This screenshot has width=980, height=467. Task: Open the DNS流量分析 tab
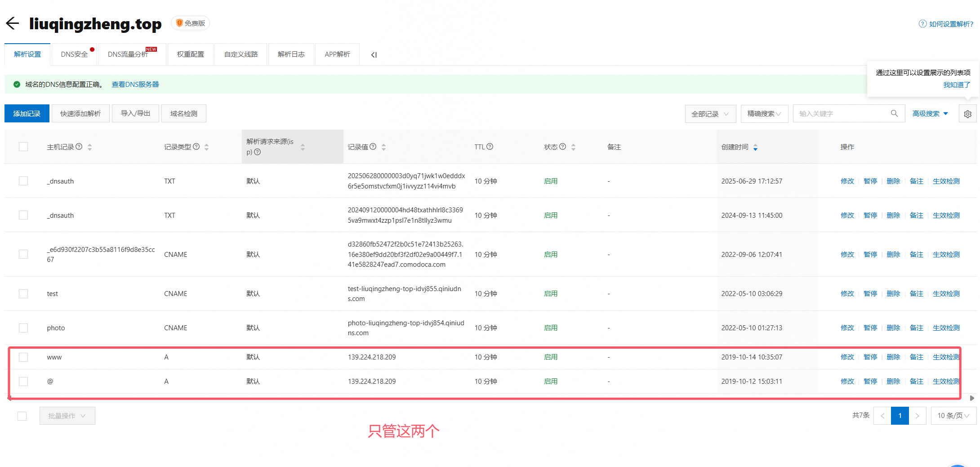coord(132,54)
